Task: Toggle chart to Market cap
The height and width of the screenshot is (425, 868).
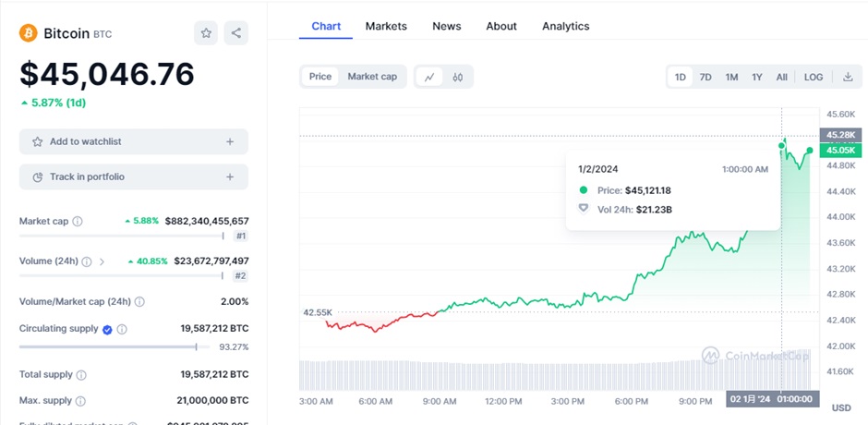Action: click(x=372, y=77)
